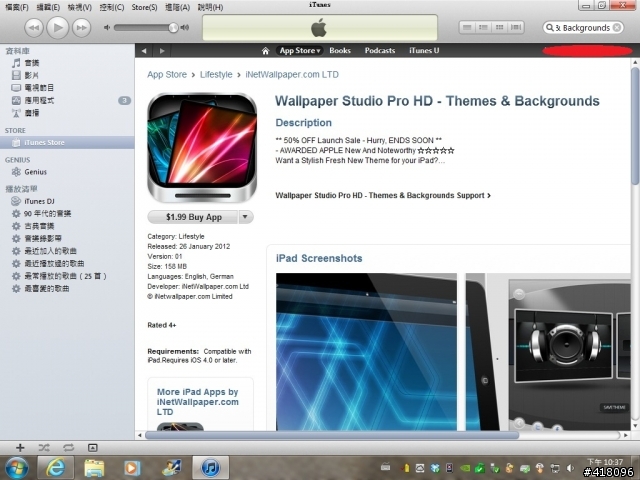Click More iPad Apps by iNetWallpaper.com LTD
The image size is (640, 480).
(x=198, y=402)
